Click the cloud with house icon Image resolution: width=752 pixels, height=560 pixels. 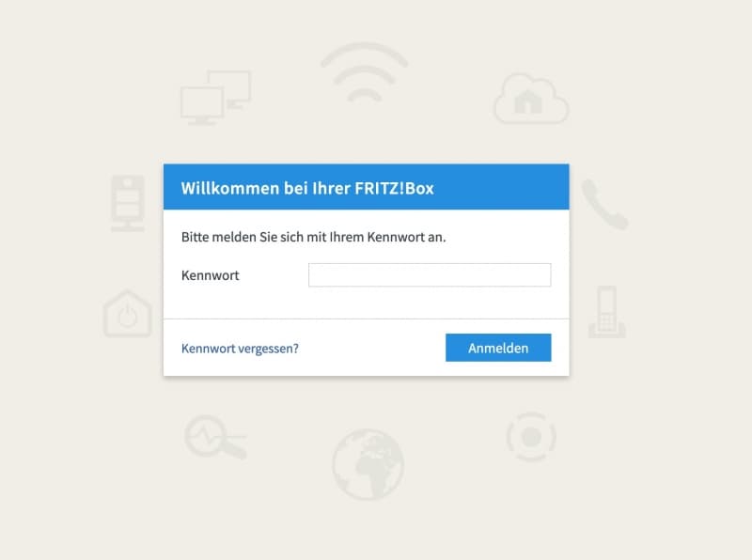pos(531,100)
